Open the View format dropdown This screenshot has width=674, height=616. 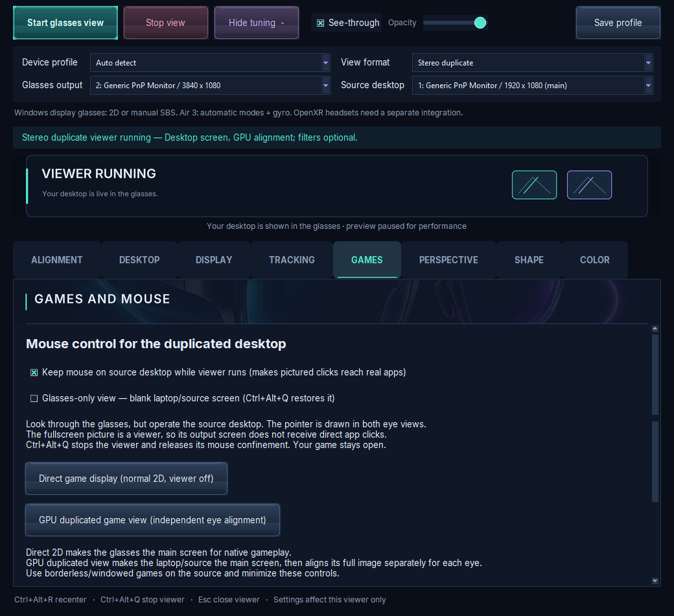533,63
